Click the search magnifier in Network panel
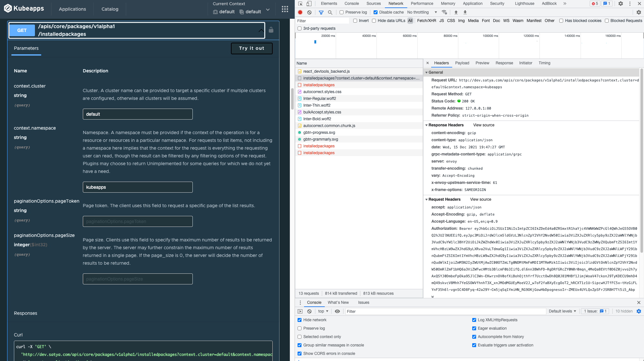This screenshot has width=644, height=361. point(330,12)
